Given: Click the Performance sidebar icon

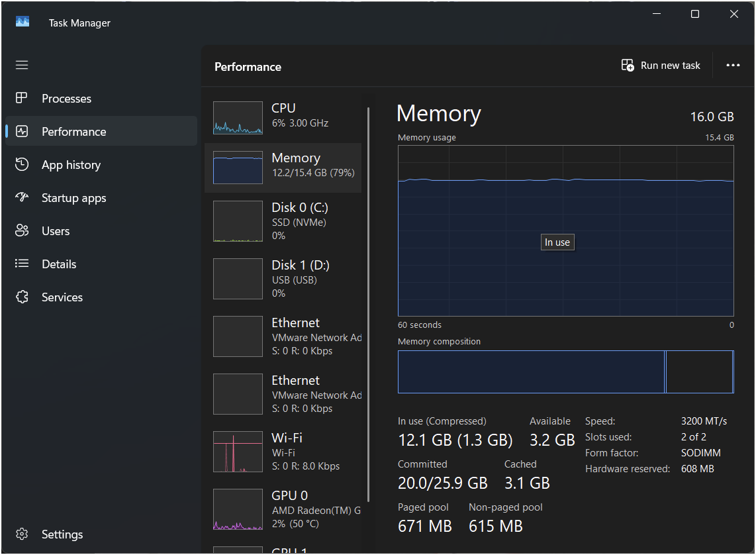Looking at the screenshot, I should 22,131.
